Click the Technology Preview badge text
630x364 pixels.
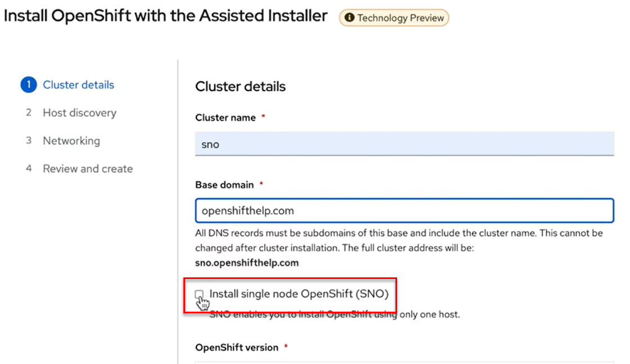pos(400,18)
